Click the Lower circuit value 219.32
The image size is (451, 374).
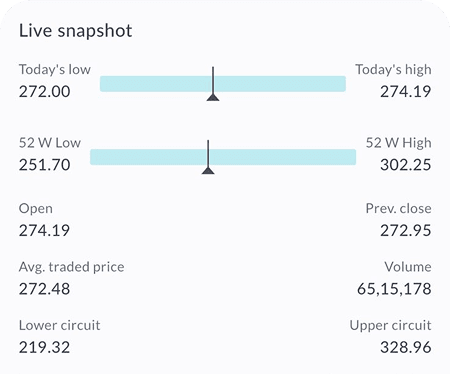tap(44, 347)
